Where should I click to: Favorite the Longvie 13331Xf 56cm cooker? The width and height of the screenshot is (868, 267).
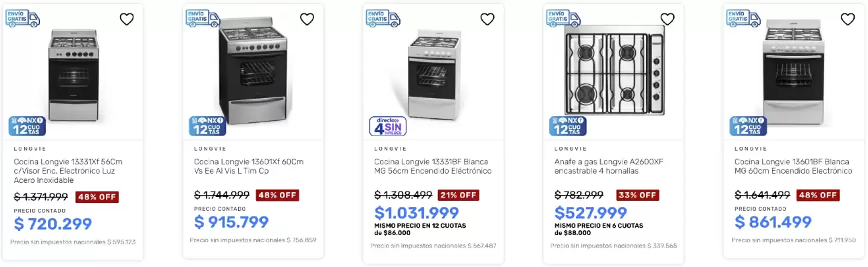click(127, 19)
